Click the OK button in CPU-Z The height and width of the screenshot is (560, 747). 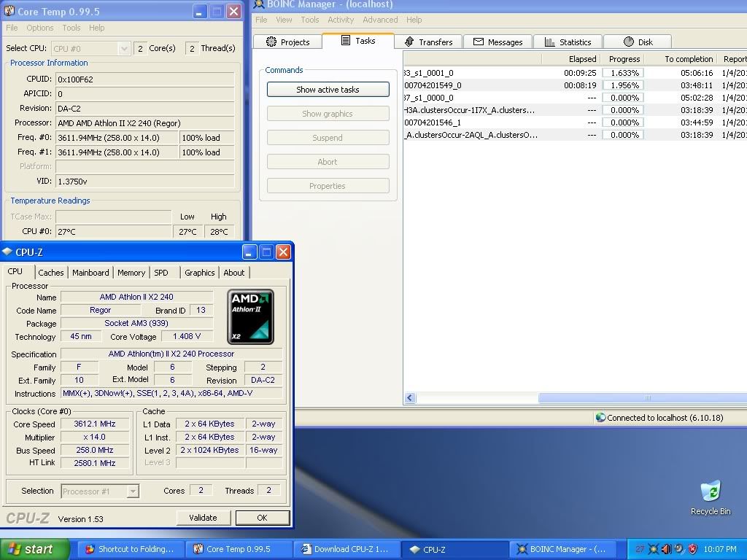tap(263, 518)
